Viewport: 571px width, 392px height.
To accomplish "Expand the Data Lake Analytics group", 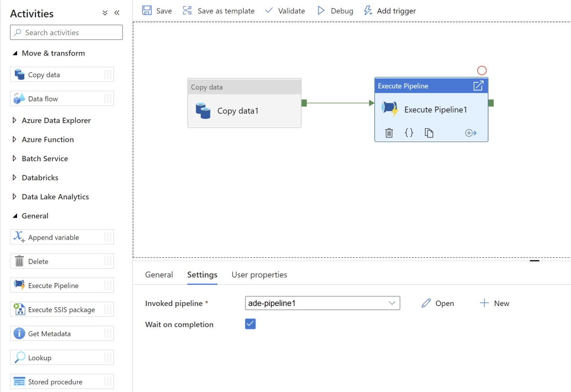I will click(15, 196).
